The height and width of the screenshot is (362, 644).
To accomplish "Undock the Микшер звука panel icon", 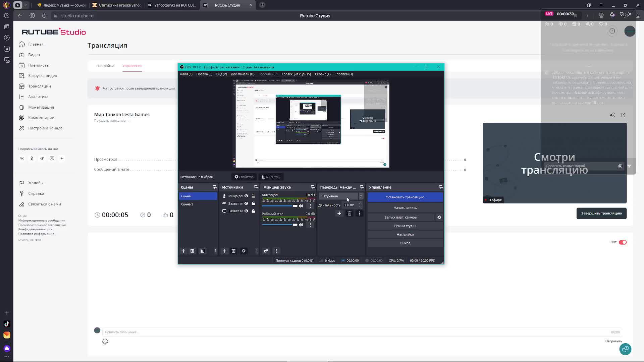I will point(313,187).
